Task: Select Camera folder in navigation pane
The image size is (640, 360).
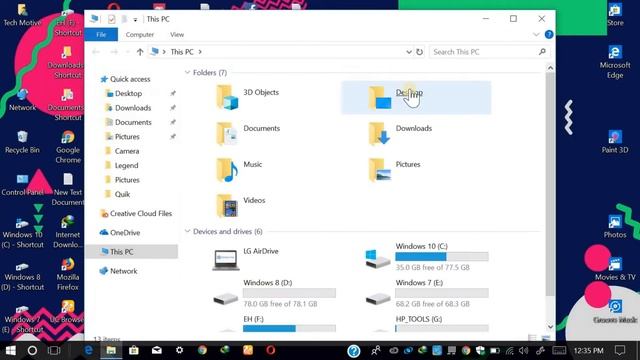Action: point(122,151)
